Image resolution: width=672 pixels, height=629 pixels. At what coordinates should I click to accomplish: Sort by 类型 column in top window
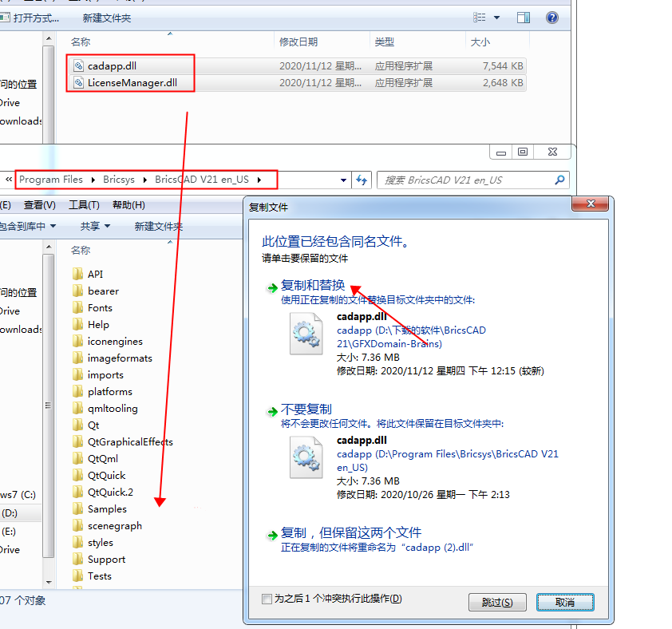click(385, 42)
